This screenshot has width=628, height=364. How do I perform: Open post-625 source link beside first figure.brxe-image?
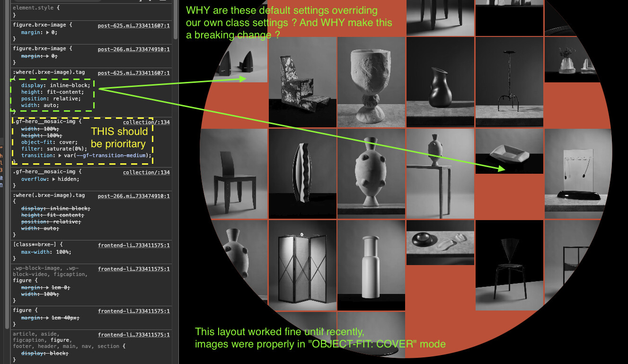133,25
